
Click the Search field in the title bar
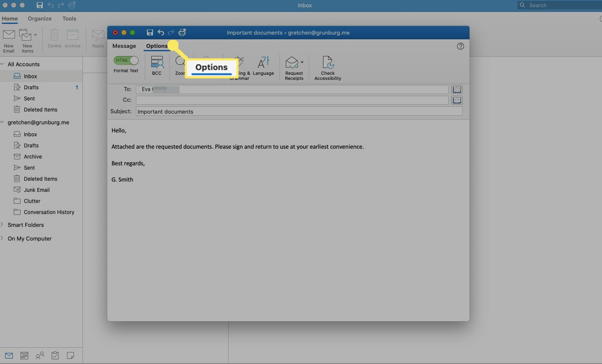tap(560, 5)
